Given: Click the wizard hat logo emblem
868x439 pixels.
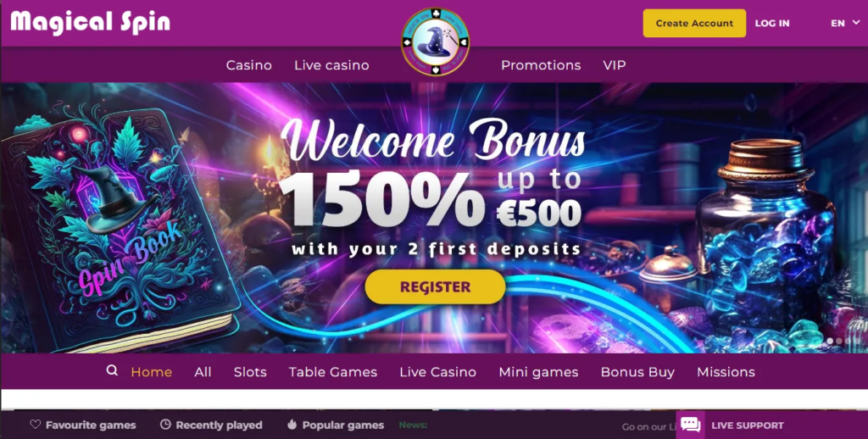Looking at the screenshot, I should (x=436, y=42).
